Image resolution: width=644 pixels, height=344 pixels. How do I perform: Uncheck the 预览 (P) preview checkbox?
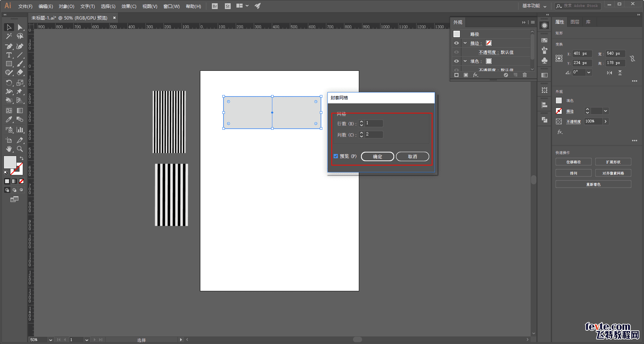[x=336, y=156]
